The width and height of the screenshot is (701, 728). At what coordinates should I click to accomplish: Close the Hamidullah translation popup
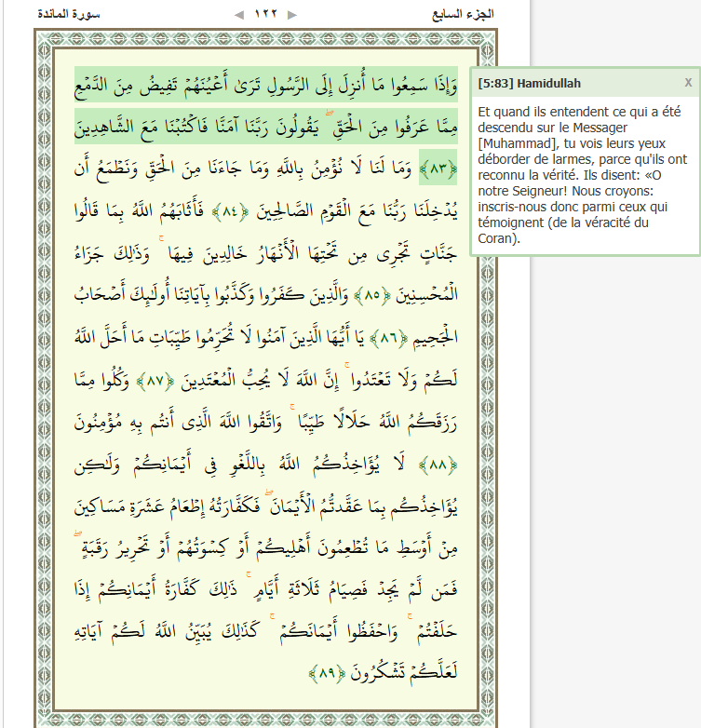point(688,83)
